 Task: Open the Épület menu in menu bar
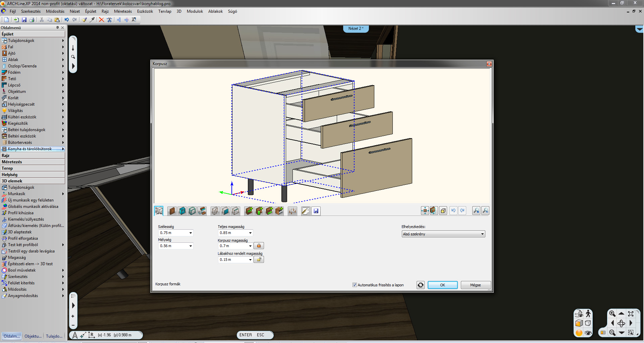pyautogui.click(x=91, y=11)
